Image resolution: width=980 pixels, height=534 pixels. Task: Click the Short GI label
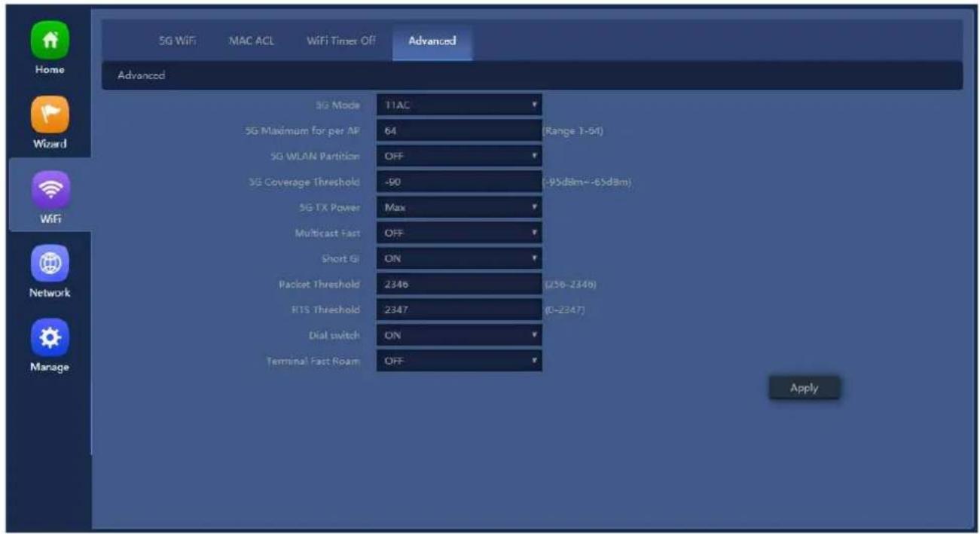[x=341, y=259]
